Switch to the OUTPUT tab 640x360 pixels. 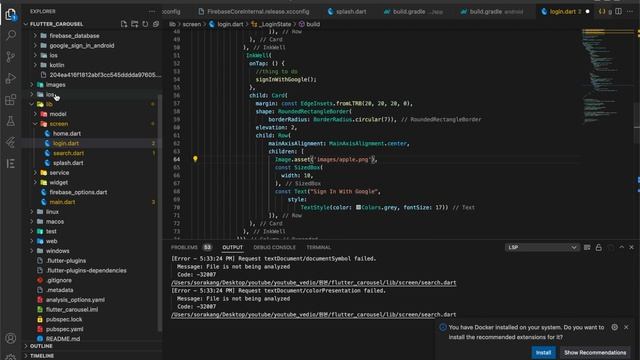(x=232, y=247)
